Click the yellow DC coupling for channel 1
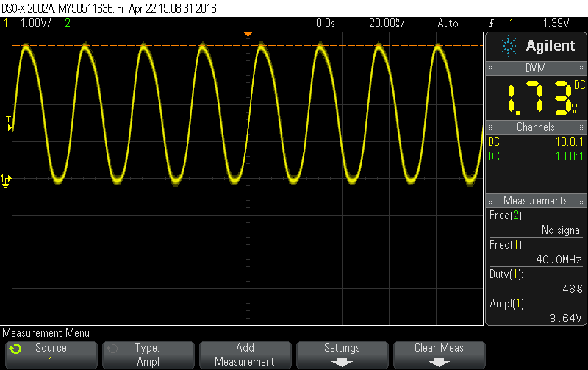 494,142
